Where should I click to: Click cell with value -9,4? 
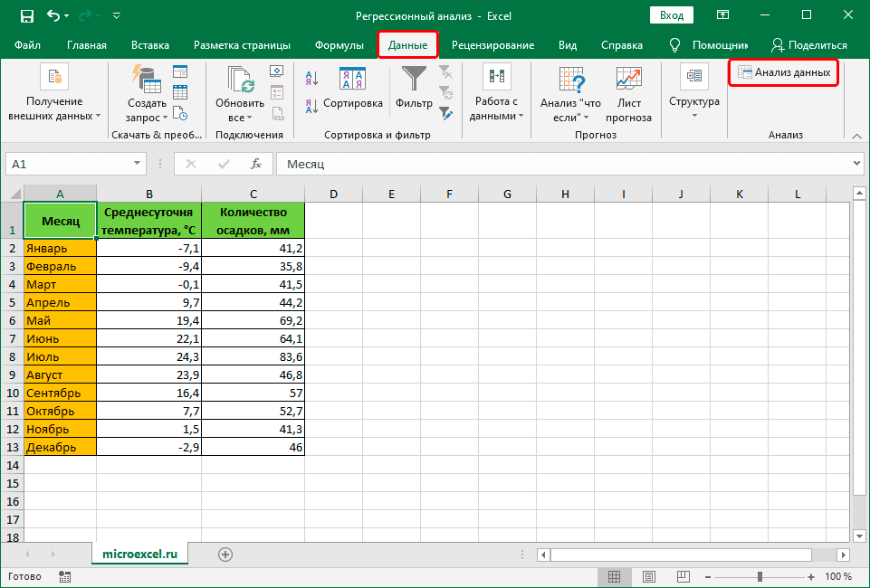click(x=149, y=266)
